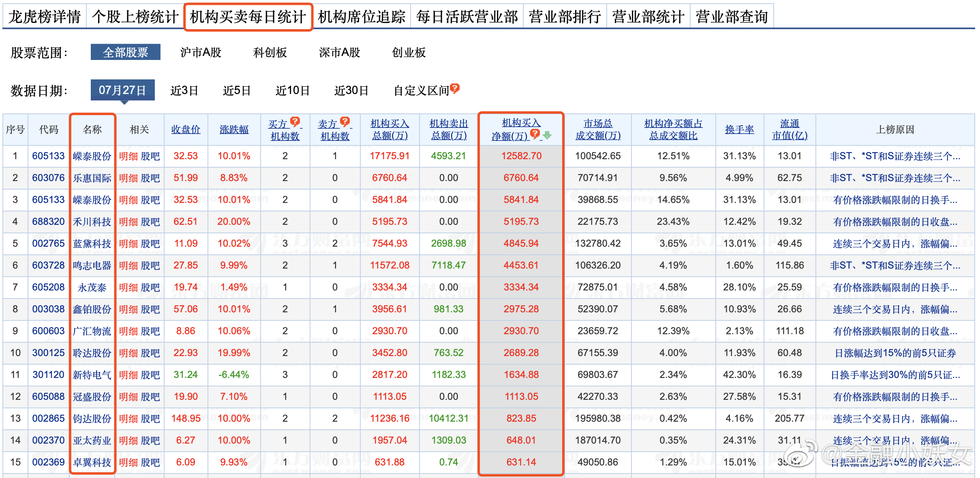
Task: Filter by 创业板
Action: (409, 52)
